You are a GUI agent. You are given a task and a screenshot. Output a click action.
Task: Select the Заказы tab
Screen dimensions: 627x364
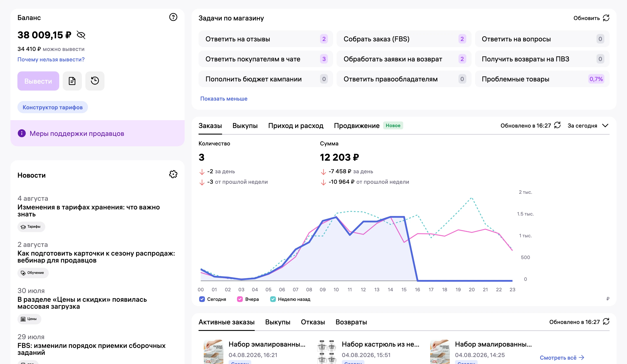point(210,126)
